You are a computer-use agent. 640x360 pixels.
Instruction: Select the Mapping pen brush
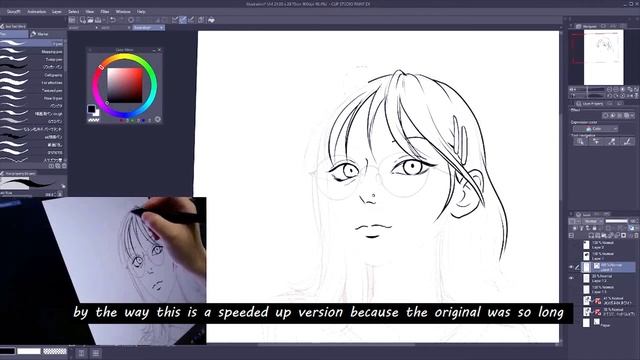coord(33,52)
